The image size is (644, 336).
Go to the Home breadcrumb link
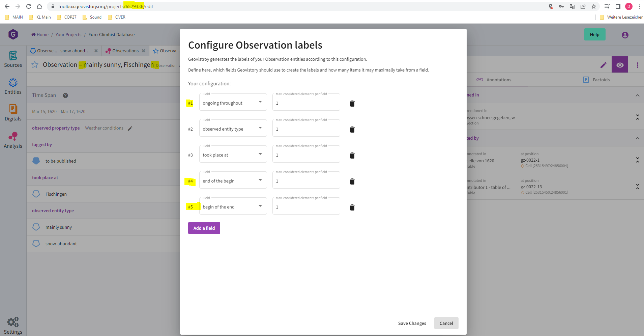tap(40, 35)
